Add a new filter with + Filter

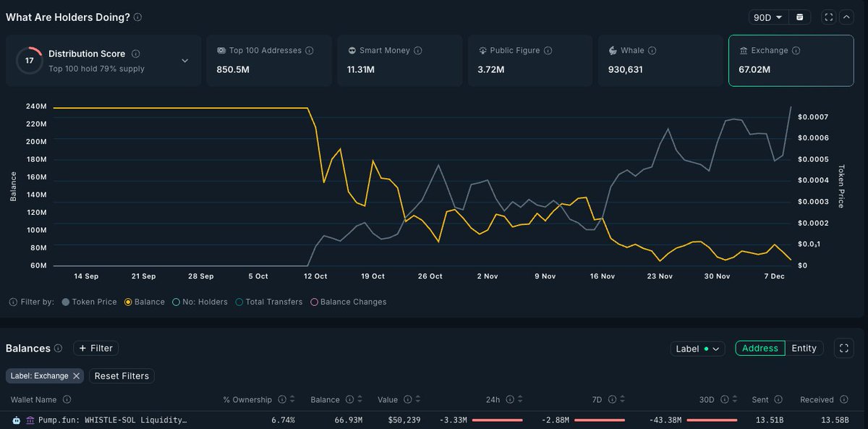[x=95, y=348]
